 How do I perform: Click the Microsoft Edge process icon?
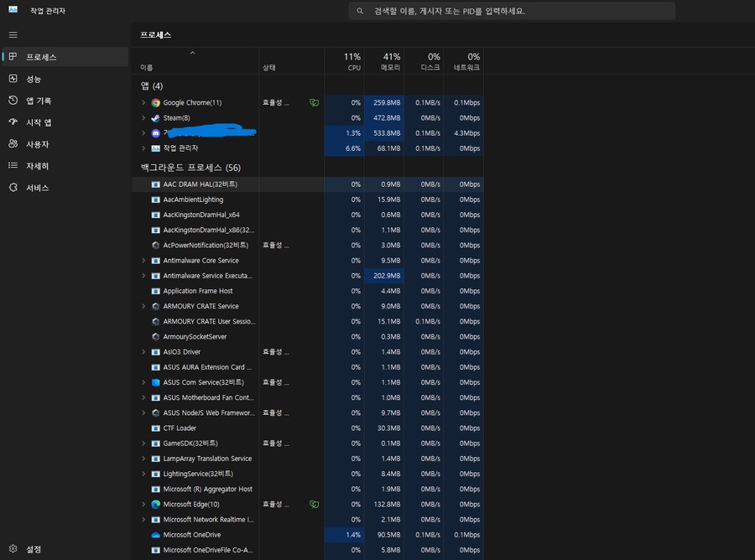click(156, 505)
